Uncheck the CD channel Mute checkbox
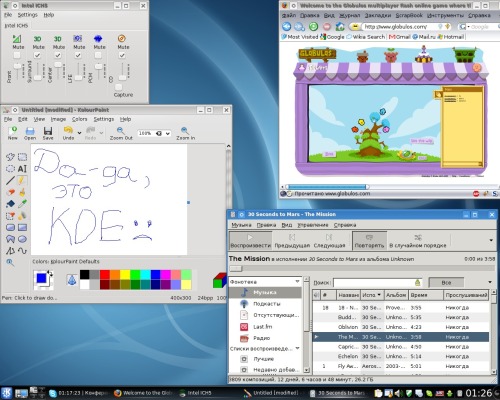Screen dimensions: 500x400 click(x=122, y=55)
